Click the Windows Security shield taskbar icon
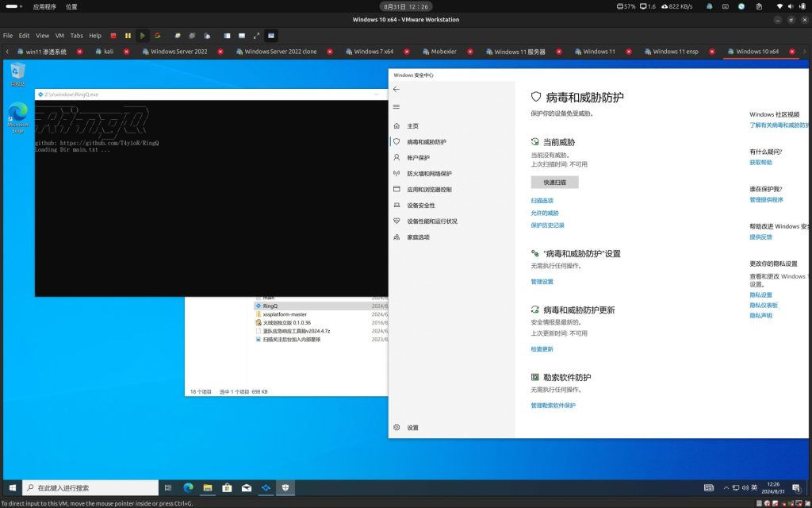 pyautogui.click(x=285, y=488)
